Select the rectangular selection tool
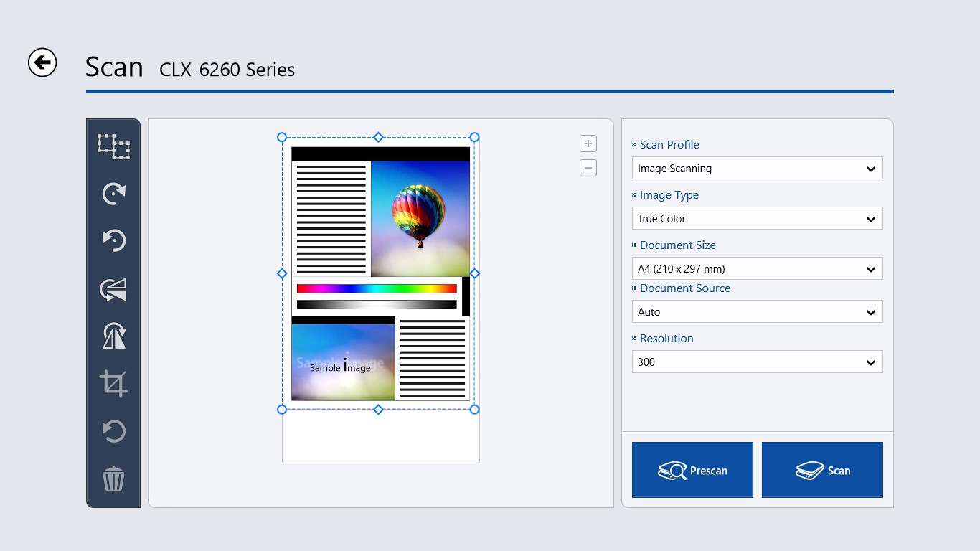 click(x=113, y=146)
